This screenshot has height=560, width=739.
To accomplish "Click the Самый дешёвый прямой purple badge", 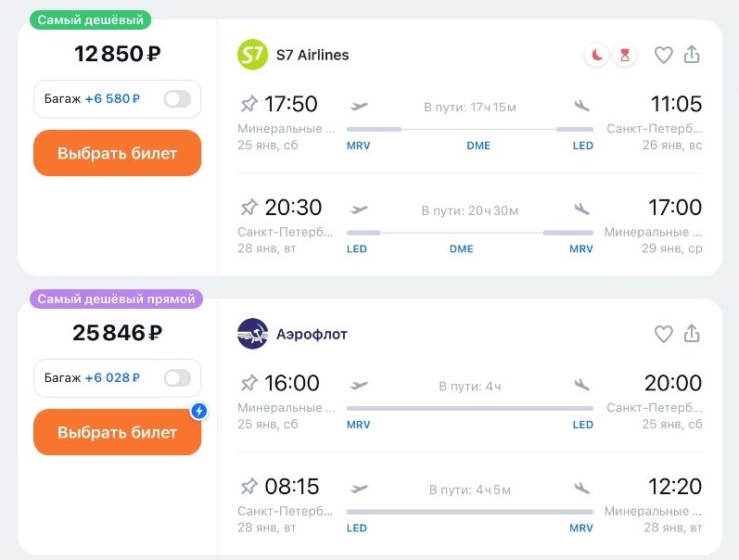I will [116, 299].
